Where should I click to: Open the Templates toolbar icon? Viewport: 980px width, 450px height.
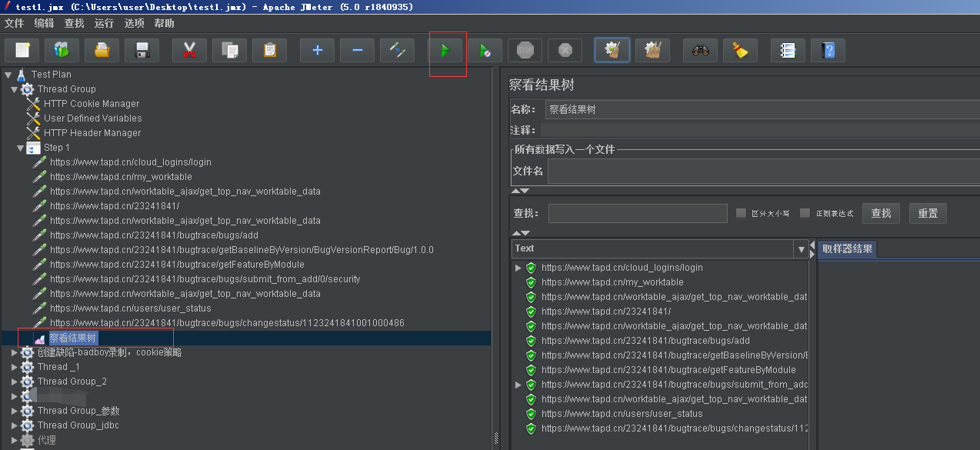tap(62, 51)
